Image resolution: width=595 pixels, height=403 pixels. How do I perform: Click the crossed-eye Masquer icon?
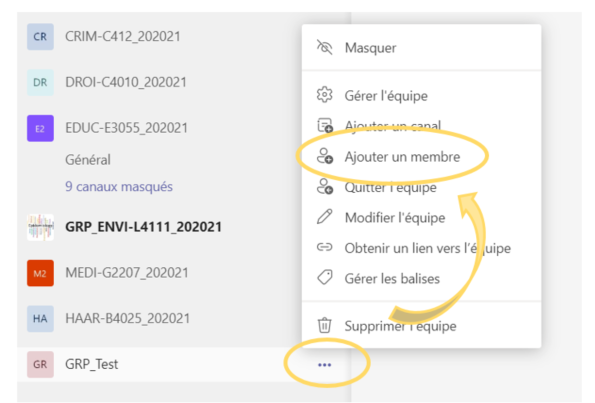click(324, 47)
